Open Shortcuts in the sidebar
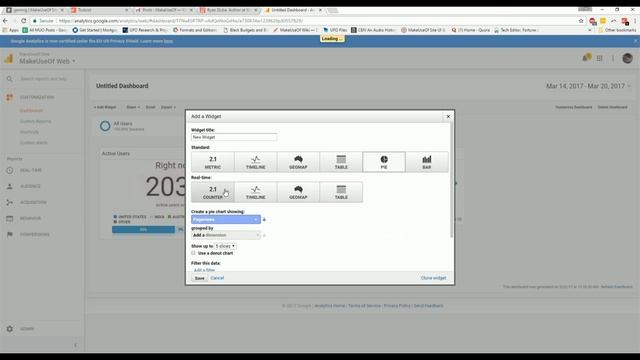 pyautogui.click(x=29, y=132)
